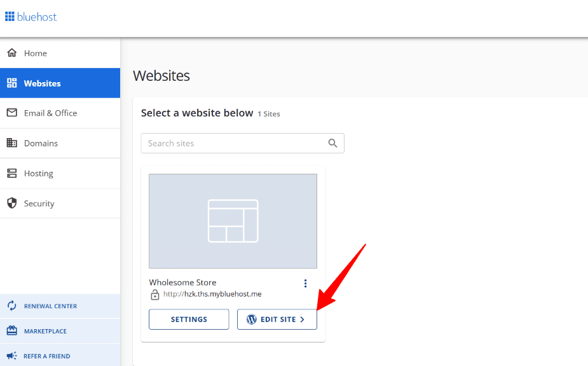
Task: Click the bluehost grid logo icon
Action: click(10, 17)
